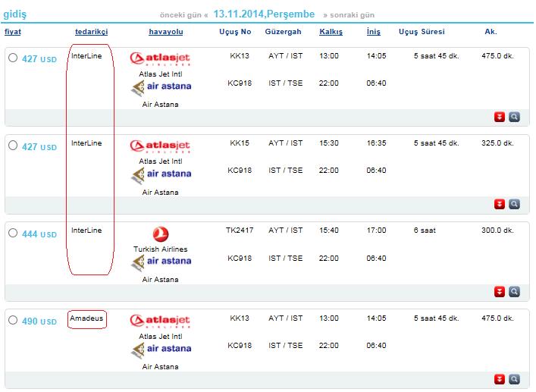Click air astana logo in Turkish Airlines row
The height and width of the screenshot is (392, 536).
point(161,262)
